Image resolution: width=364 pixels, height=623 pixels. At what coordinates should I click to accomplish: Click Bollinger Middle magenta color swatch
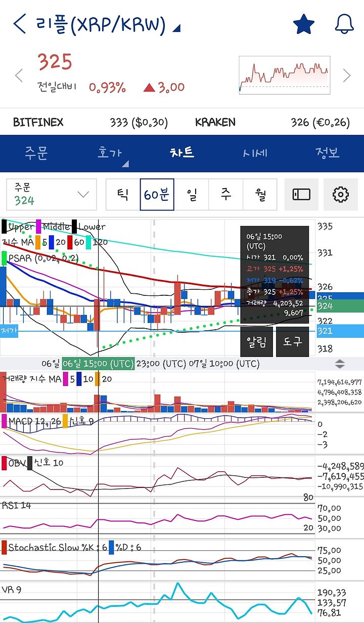(x=38, y=227)
